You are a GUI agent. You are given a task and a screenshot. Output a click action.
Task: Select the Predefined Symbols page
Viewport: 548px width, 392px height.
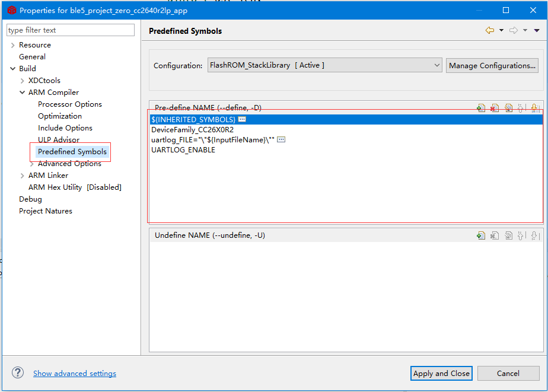72,152
